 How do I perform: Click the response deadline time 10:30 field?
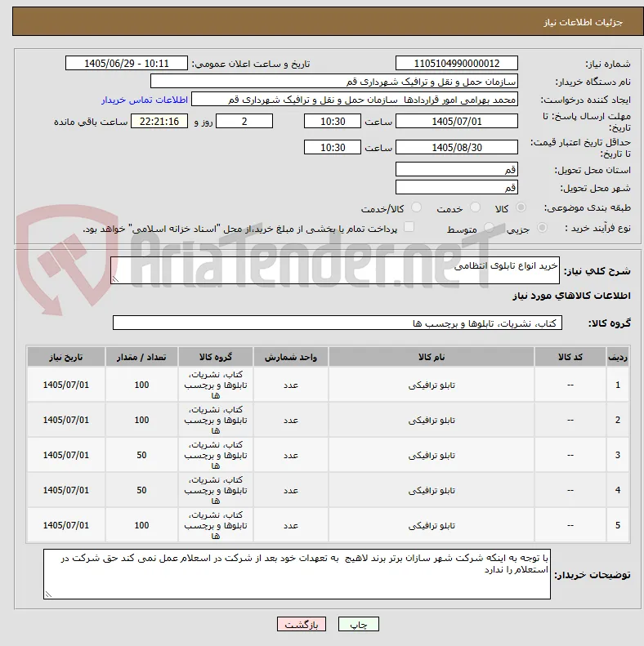pyautogui.click(x=333, y=122)
